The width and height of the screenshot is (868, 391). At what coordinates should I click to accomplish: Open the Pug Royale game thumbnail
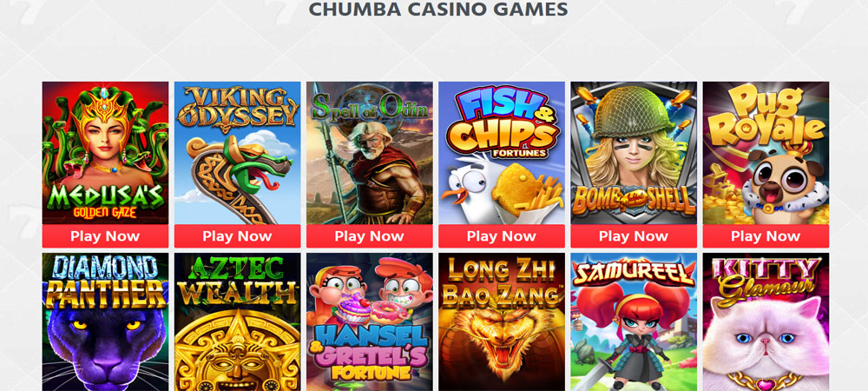tap(766, 153)
